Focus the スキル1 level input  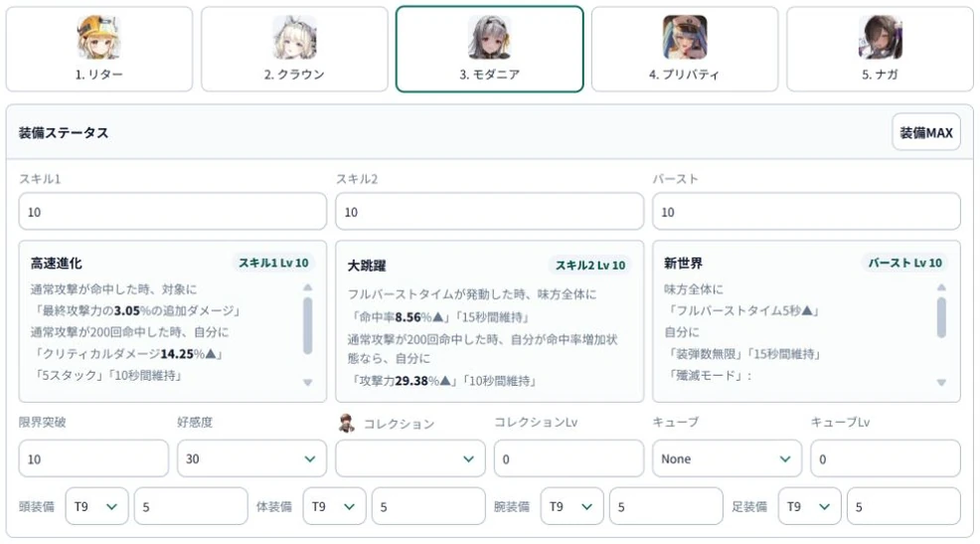173,212
